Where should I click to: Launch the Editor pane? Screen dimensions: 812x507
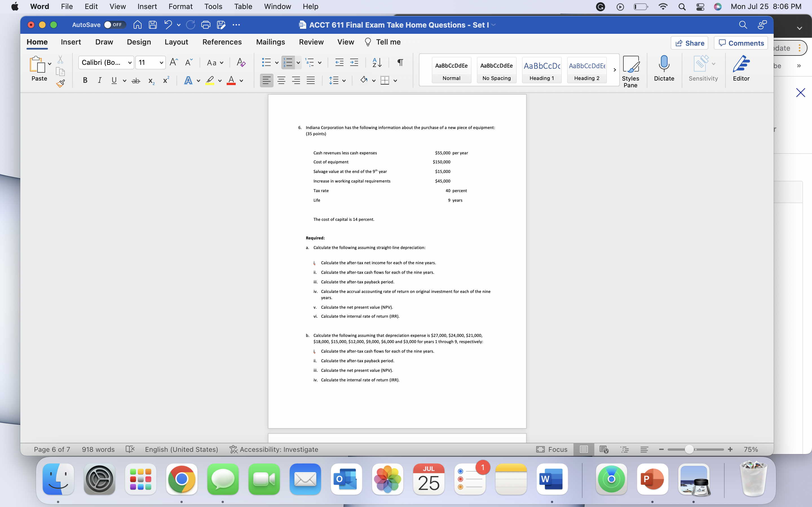point(741,69)
